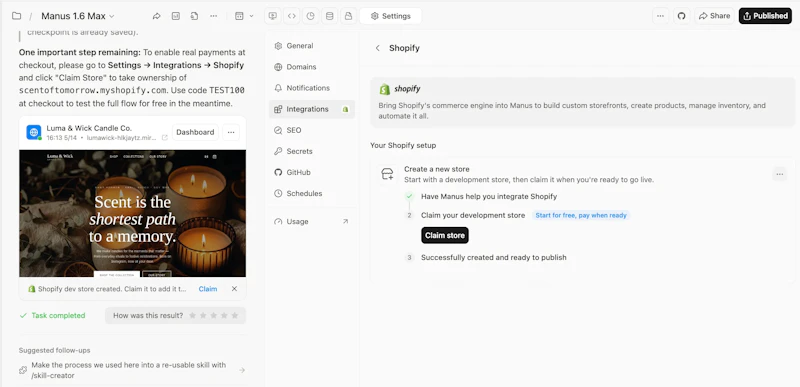This screenshot has height=387, width=800.
Task: Click 'Suggested follow-ups' label
Action: [55, 350]
